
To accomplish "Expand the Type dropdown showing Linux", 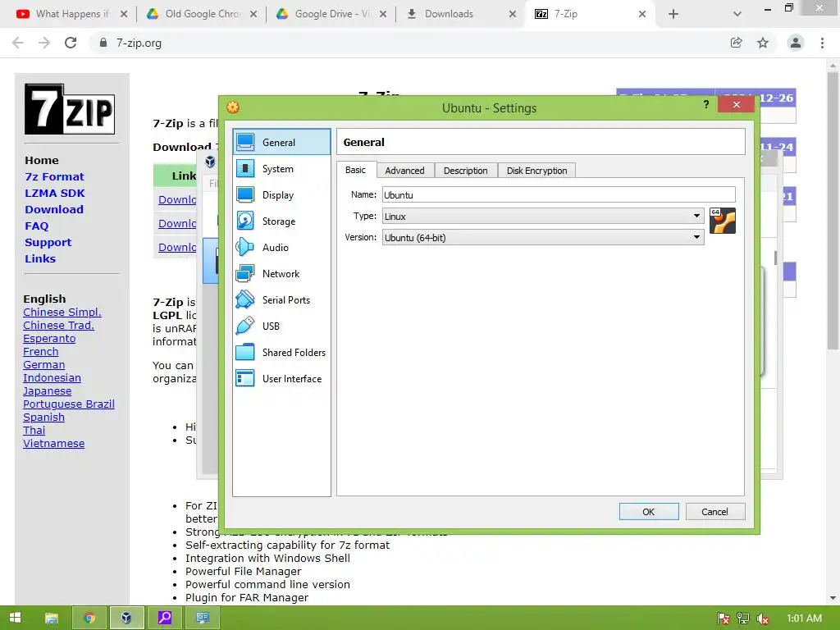I will [543, 216].
